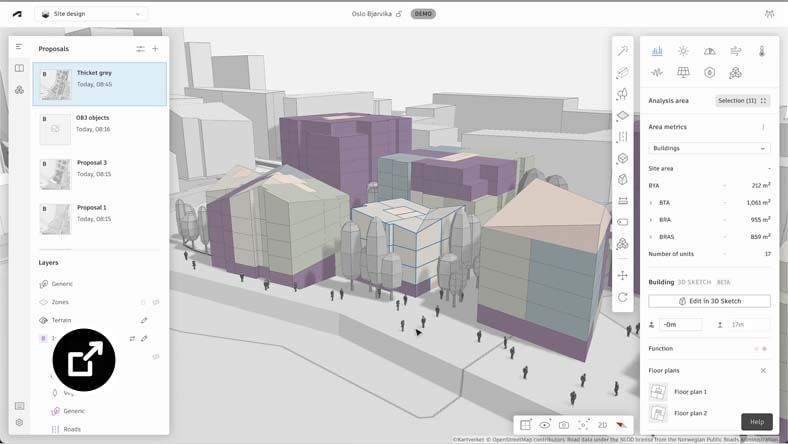The height and width of the screenshot is (444, 788).
Task: Open the Wind analysis tool
Action: click(x=735, y=51)
